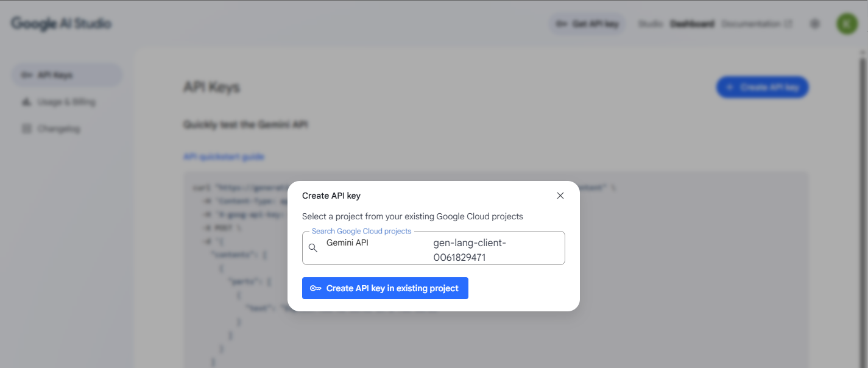The width and height of the screenshot is (868, 368).
Task: Select the Gemini API project option
Action: tap(347, 242)
